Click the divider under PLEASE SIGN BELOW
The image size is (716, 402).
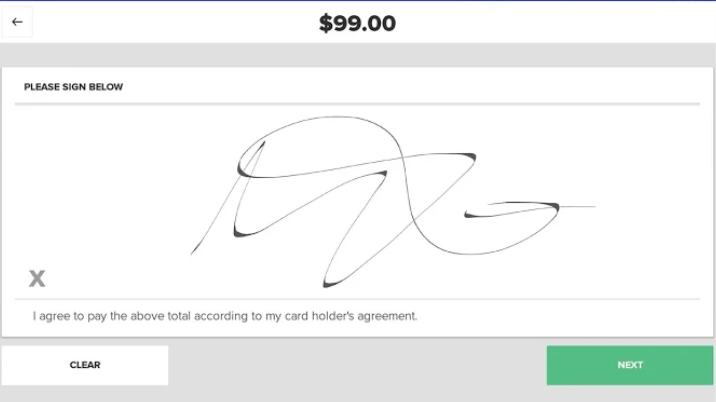click(357, 104)
